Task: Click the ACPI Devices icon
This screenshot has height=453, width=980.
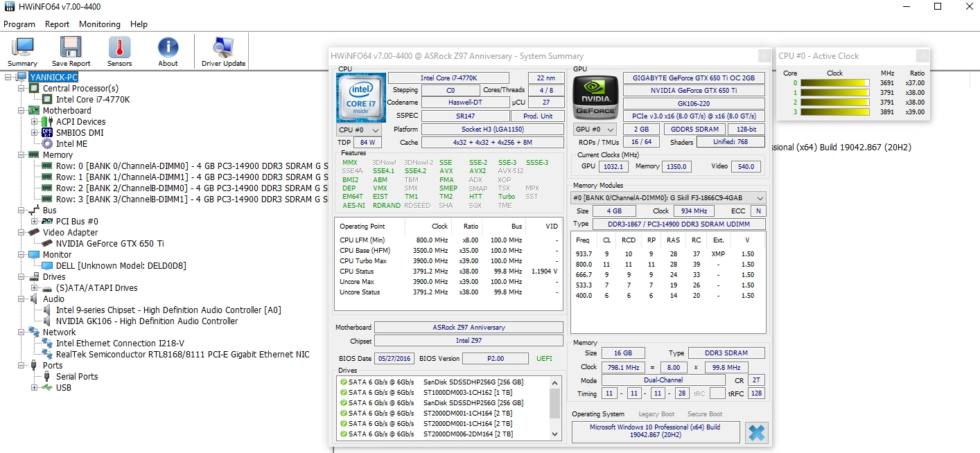Action: (47, 121)
